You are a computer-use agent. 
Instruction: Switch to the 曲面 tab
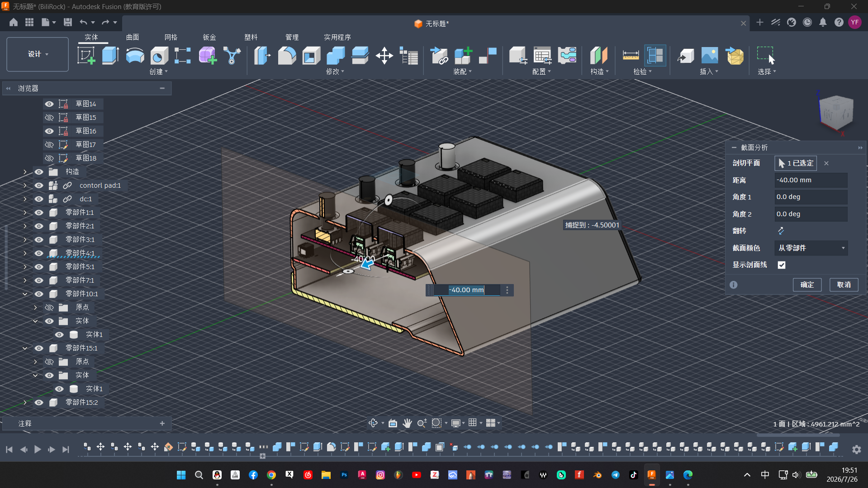point(133,37)
